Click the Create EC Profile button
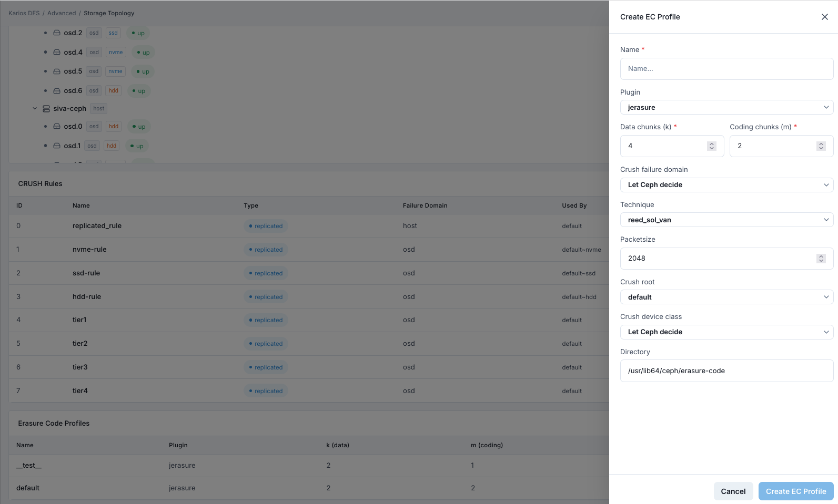This screenshot has width=838, height=504. (796, 491)
